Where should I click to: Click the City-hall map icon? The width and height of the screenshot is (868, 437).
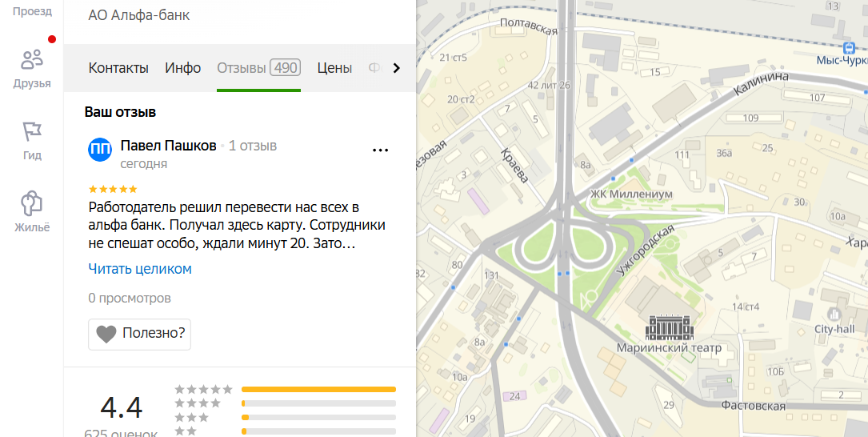click(834, 314)
